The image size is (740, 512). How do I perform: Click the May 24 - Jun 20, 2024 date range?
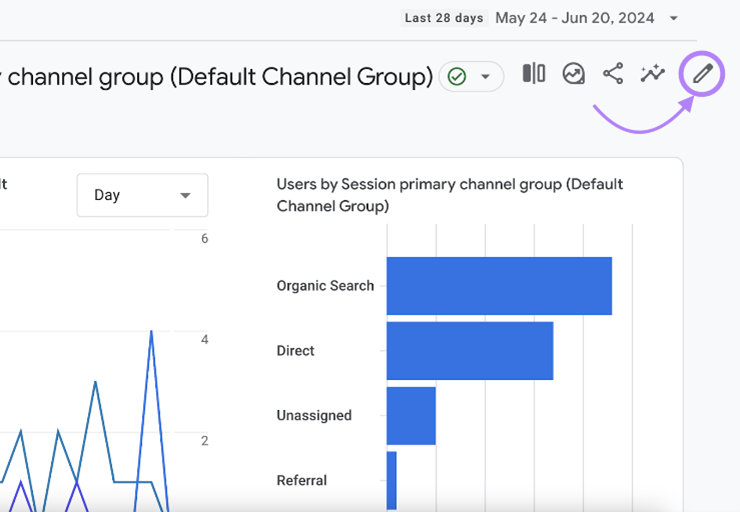[574, 18]
